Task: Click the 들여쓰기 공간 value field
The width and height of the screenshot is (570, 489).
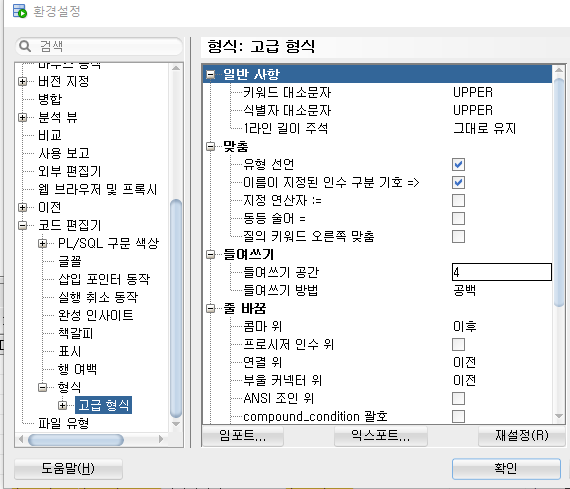Action: 502,272
